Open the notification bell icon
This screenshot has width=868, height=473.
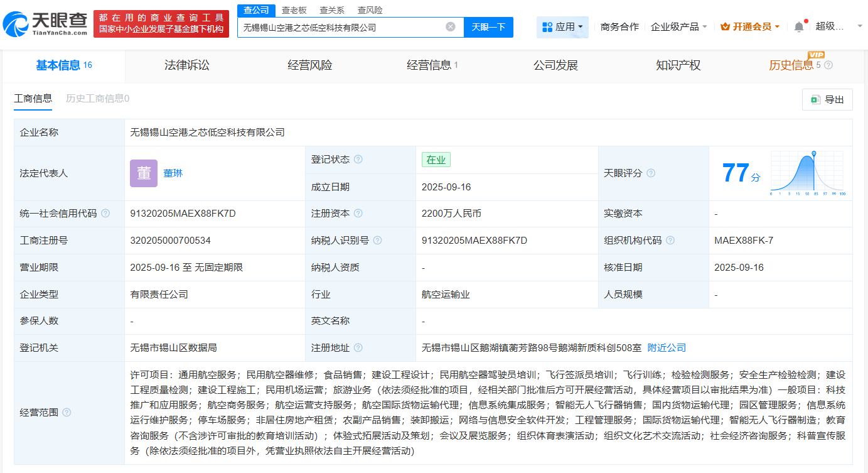click(798, 26)
